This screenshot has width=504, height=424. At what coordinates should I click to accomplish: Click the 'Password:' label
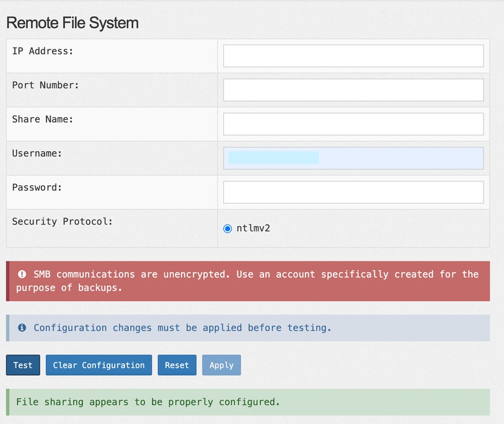[37, 187]
